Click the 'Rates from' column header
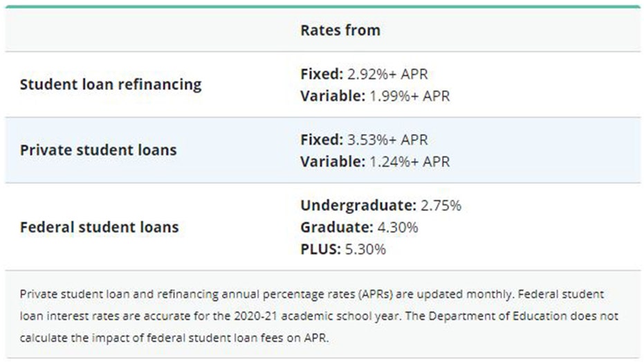This screenshot has height=362, width=644. 340,30
